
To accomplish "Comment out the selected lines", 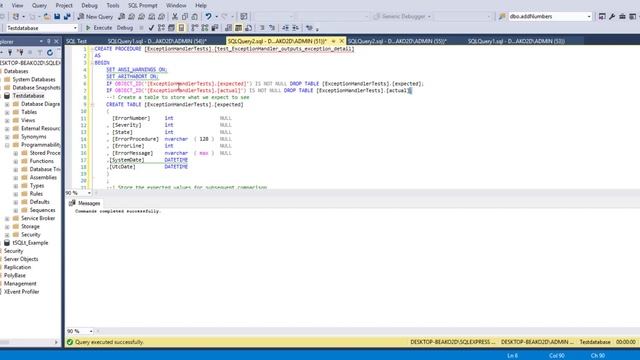I will pyautogui.click(x=262, y=28).
